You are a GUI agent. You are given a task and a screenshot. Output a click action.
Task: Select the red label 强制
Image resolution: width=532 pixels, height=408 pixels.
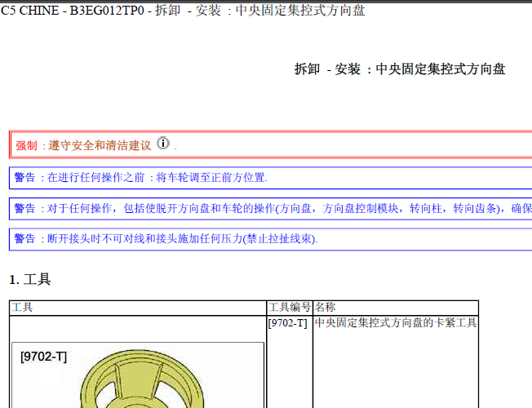coord(26,145)
